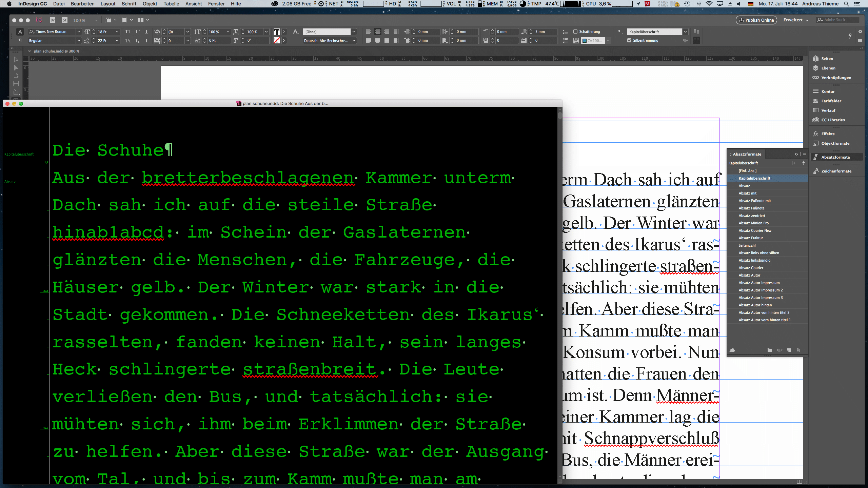
Task: Create new paragraph style in Absatzformate panel
Action: [x=789, y=350]
